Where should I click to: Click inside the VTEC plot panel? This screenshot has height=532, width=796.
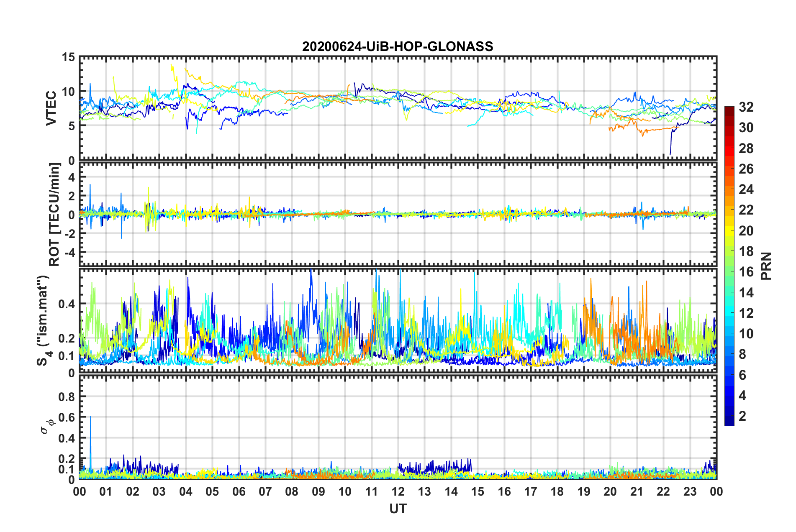tap(398, 108)
